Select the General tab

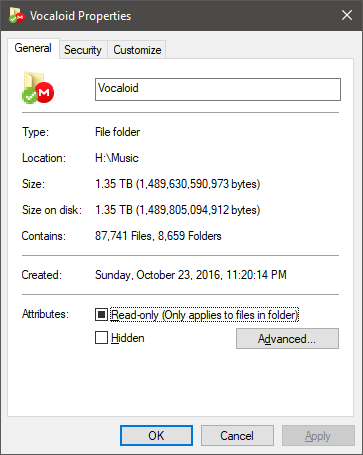[33, 48]
